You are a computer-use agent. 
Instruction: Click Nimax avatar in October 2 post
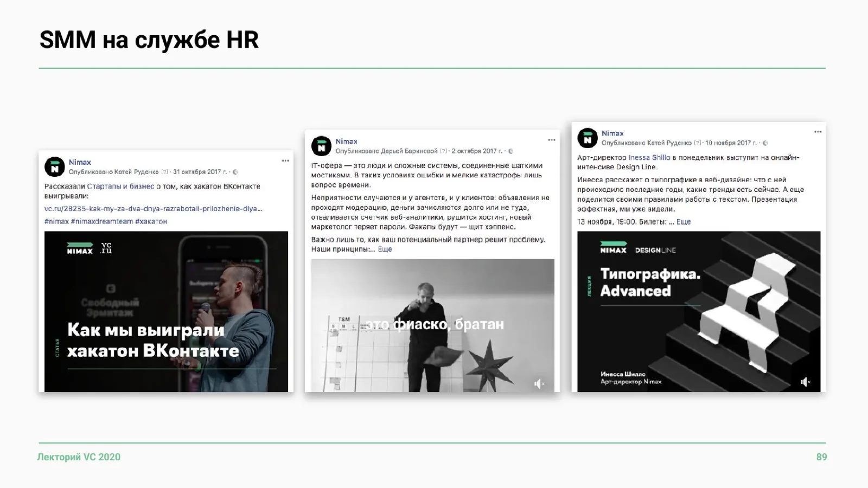(x=321, y=146)
